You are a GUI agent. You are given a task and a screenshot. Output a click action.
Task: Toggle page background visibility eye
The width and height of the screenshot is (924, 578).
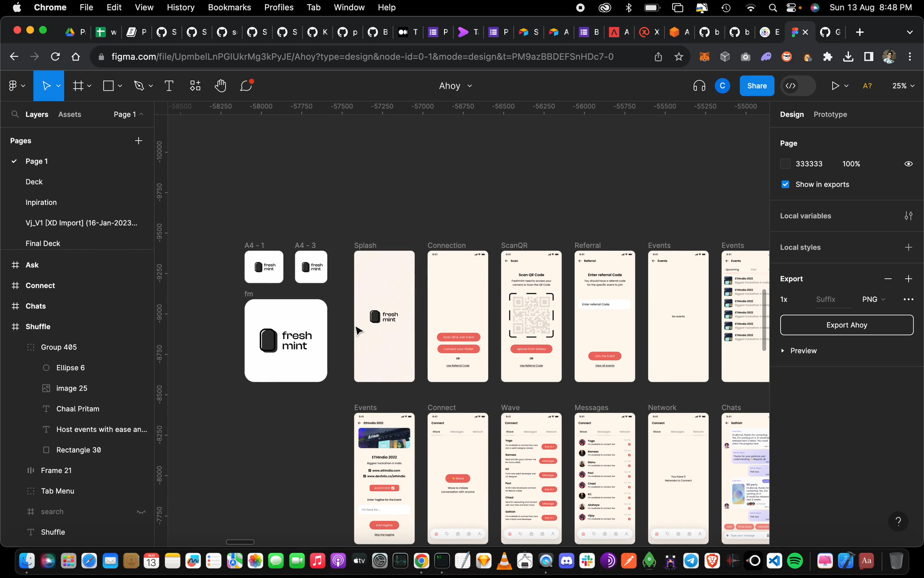(x=908, y=164)
